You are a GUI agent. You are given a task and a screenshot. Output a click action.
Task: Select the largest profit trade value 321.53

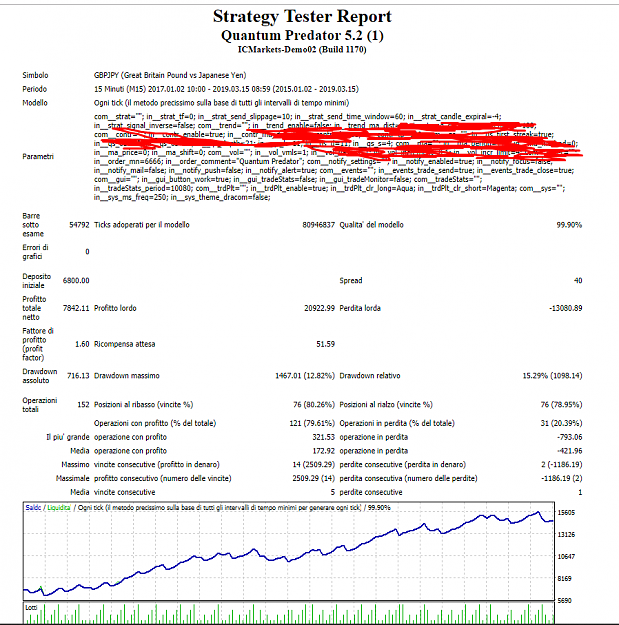(323, 437)
